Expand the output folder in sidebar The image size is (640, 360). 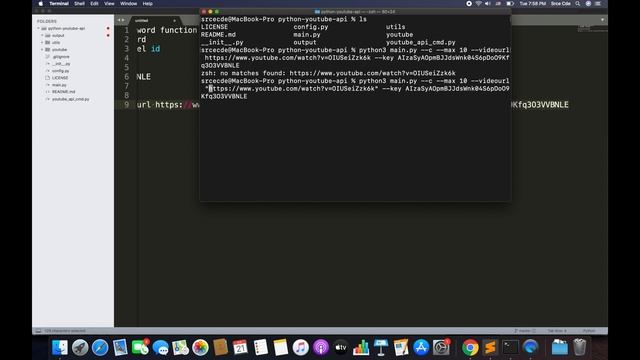[x=42, y=36]
